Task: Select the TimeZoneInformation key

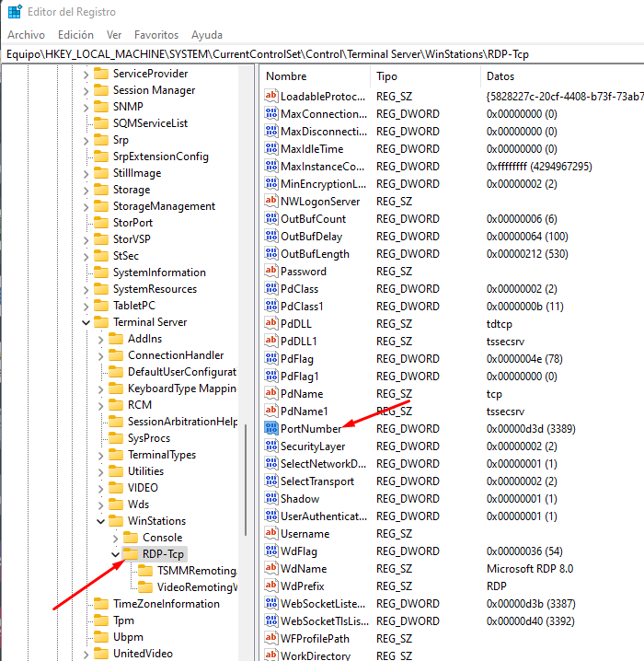Action: [x=166, y=604]
